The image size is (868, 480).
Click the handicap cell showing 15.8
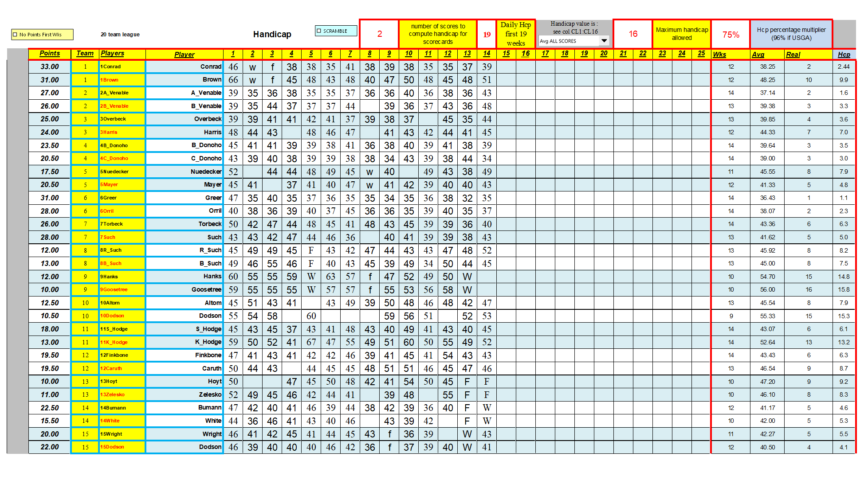click(844, 289)
